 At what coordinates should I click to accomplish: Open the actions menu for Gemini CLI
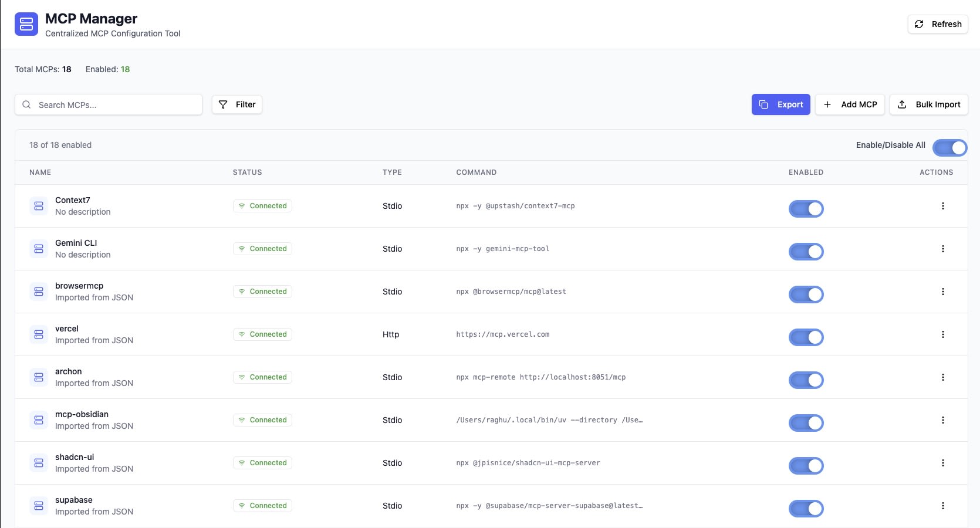[x=943, y=248]
